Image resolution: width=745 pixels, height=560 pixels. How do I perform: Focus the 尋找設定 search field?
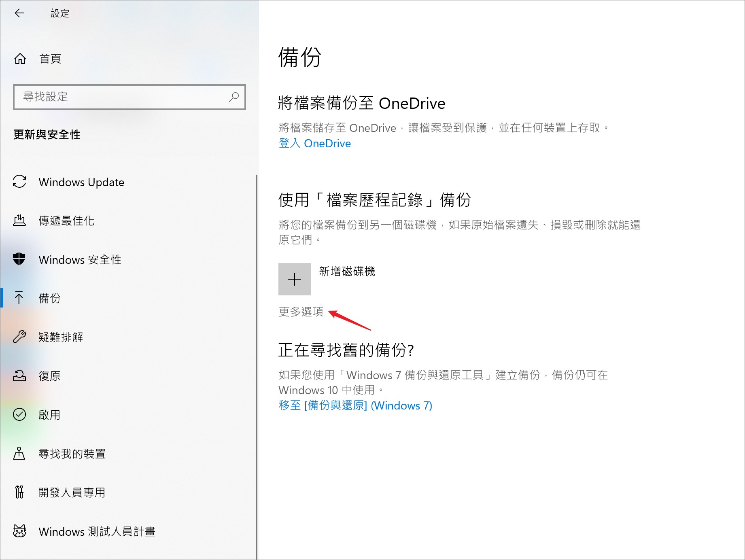coord(121,97)
